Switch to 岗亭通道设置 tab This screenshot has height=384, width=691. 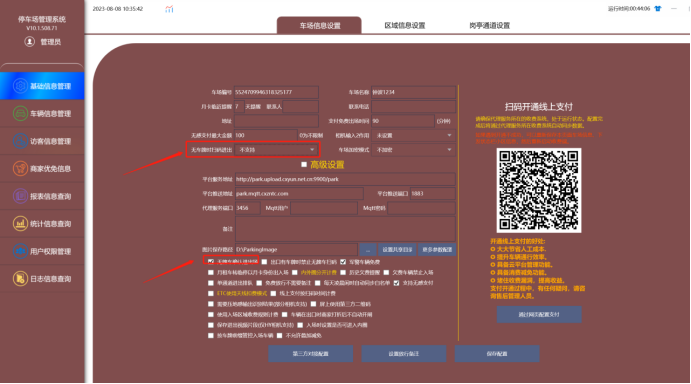pos(489,26)
